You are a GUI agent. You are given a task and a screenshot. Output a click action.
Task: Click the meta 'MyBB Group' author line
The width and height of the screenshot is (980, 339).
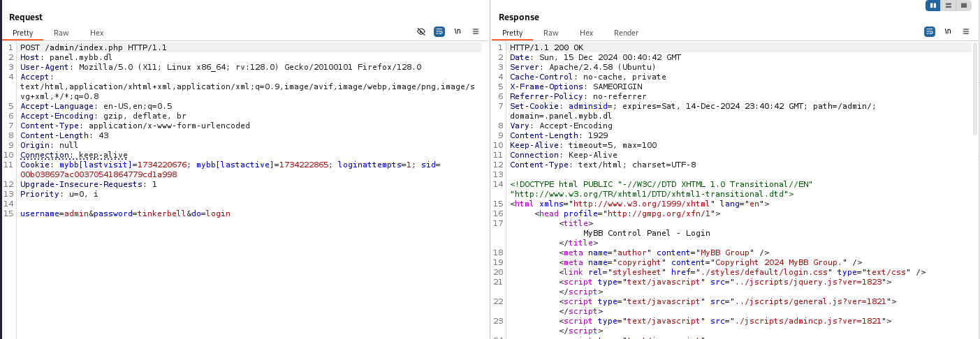click(x=664, y=253)
